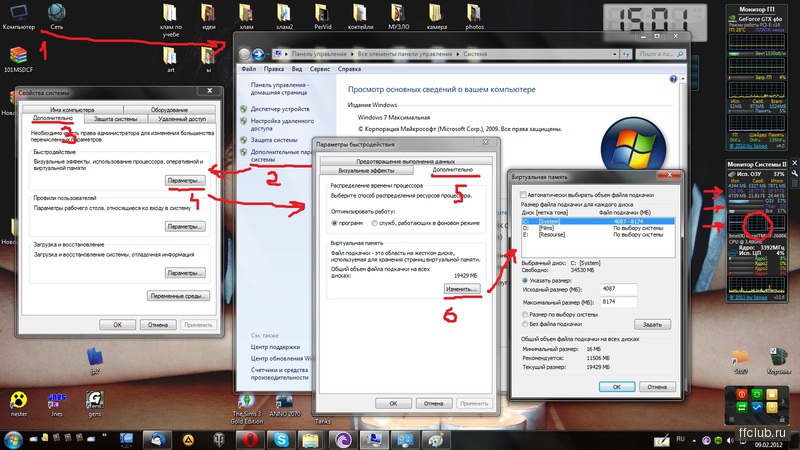Image resolution: width=800 pixels, height=450 pixels.
Task: Click the Максимальный размер input field
Action: coord(618,302)
